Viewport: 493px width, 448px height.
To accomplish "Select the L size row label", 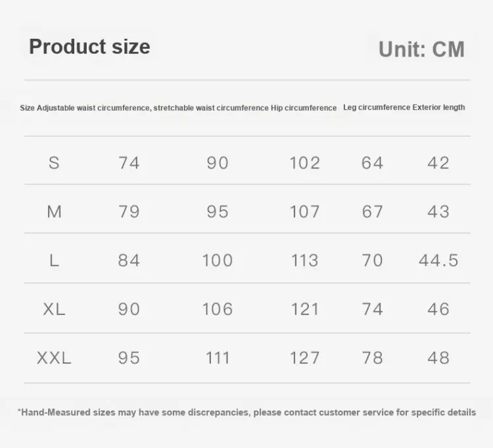I will tap(54, 261).
